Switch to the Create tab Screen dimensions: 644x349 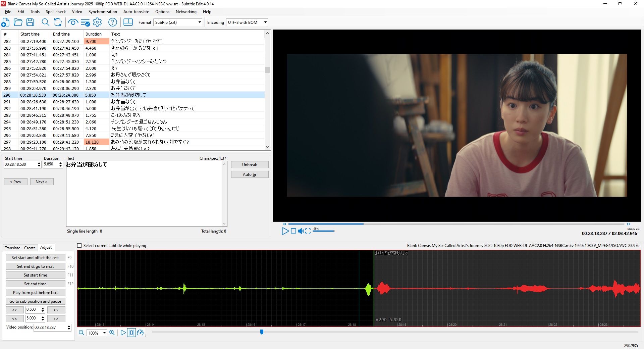pos(30,248)
